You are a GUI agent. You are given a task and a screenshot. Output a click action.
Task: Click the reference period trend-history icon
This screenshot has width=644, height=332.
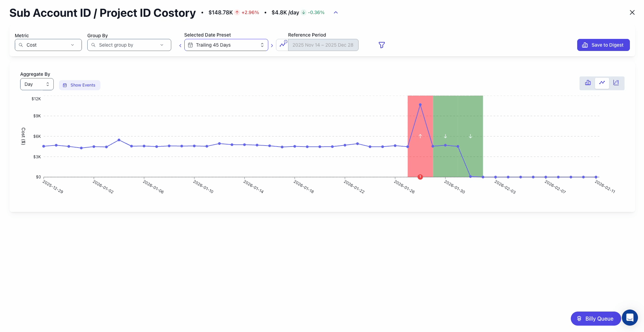pos(283,44)
